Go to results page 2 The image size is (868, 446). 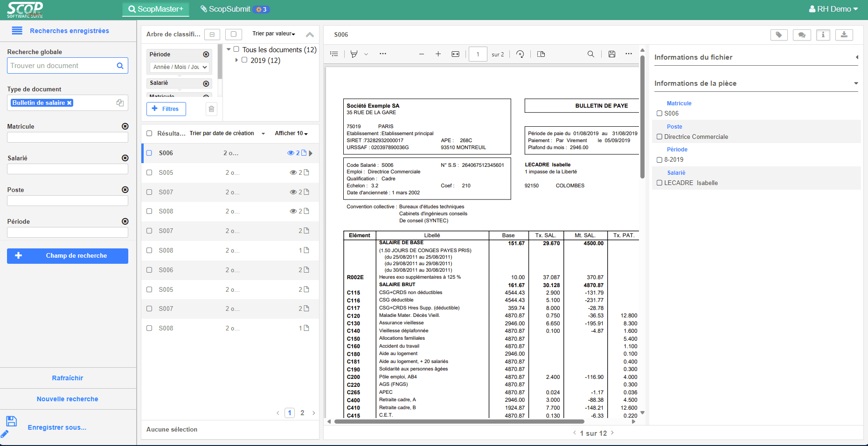(302, 413)
